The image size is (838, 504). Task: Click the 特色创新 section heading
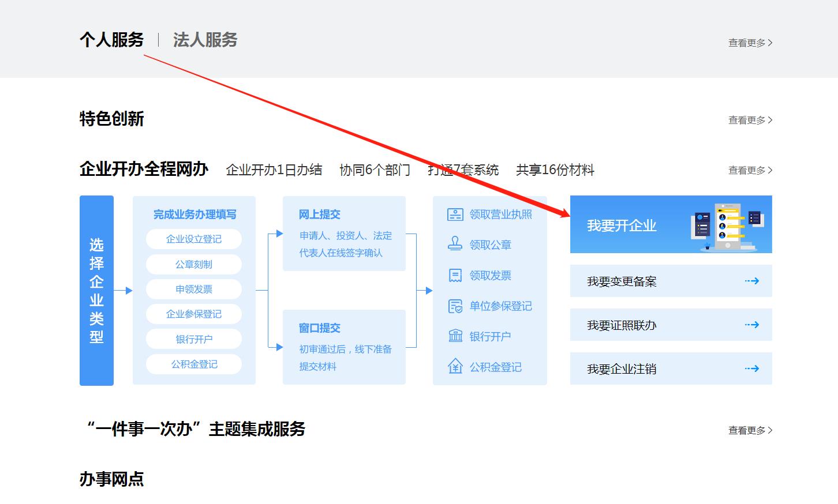pos(111,119)
